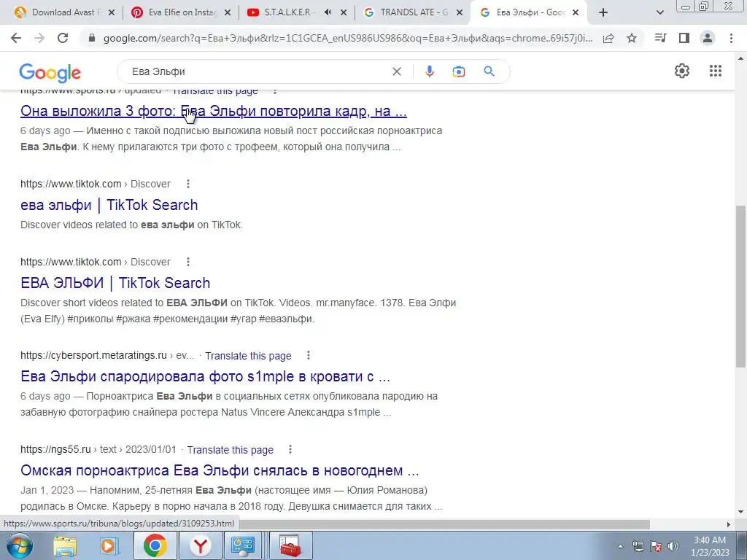Search by image with Google Lens
Image resolution: width=747 pixels, height=560 pixels.
(459, 71)
